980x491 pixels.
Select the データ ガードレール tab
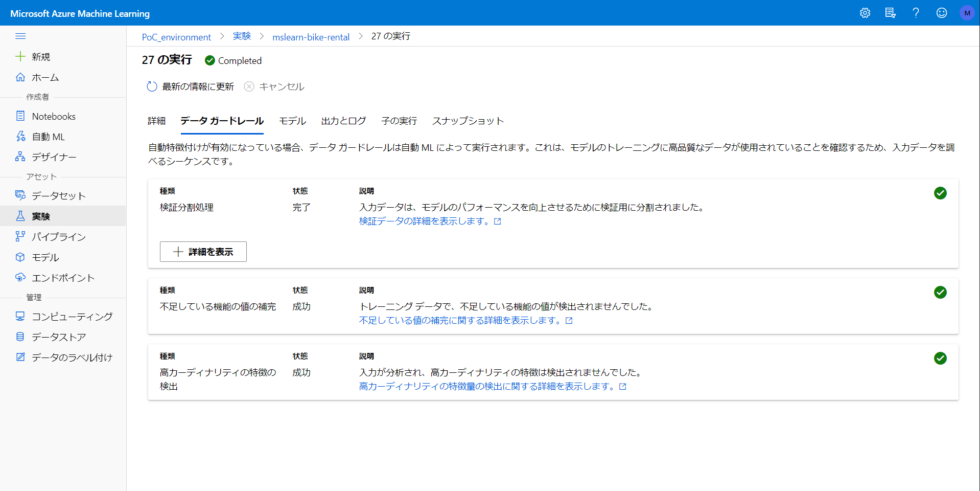coord(222,121)
